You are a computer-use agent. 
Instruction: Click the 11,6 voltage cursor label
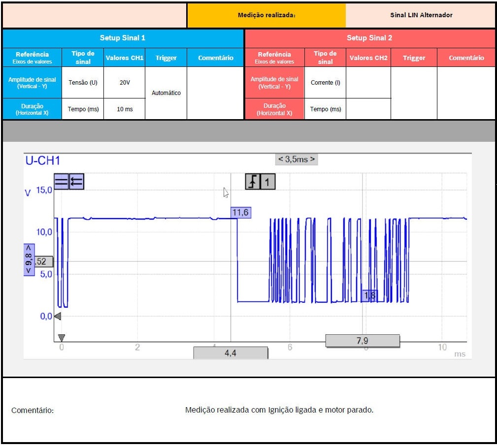click(241, 212)
